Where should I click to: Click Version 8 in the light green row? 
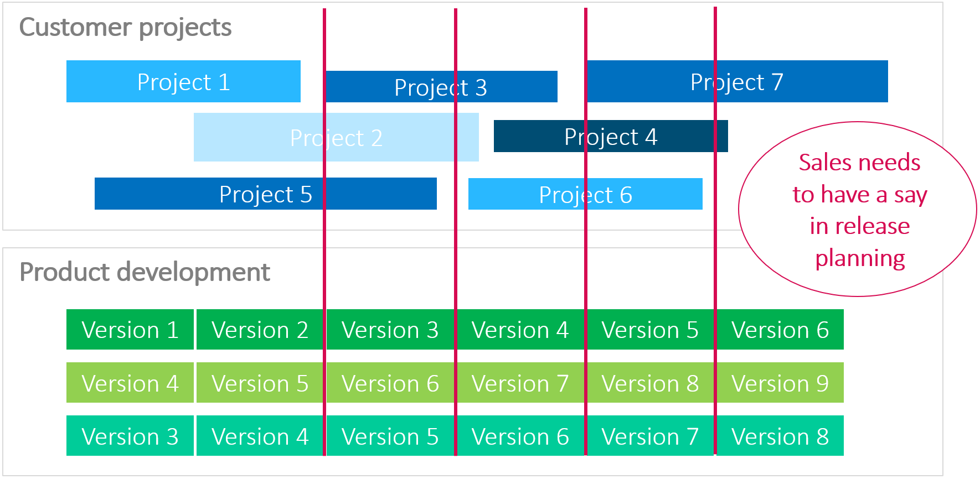[650, 383]
